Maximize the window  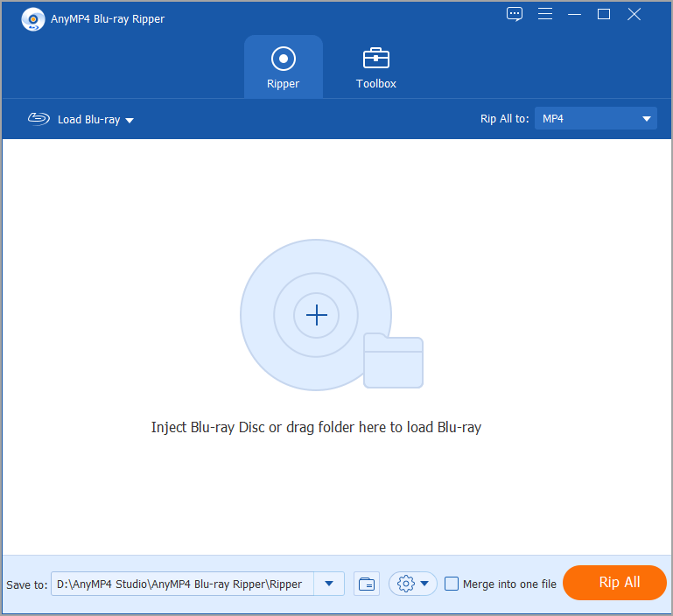pyautogui.click(x=604, y=14)
